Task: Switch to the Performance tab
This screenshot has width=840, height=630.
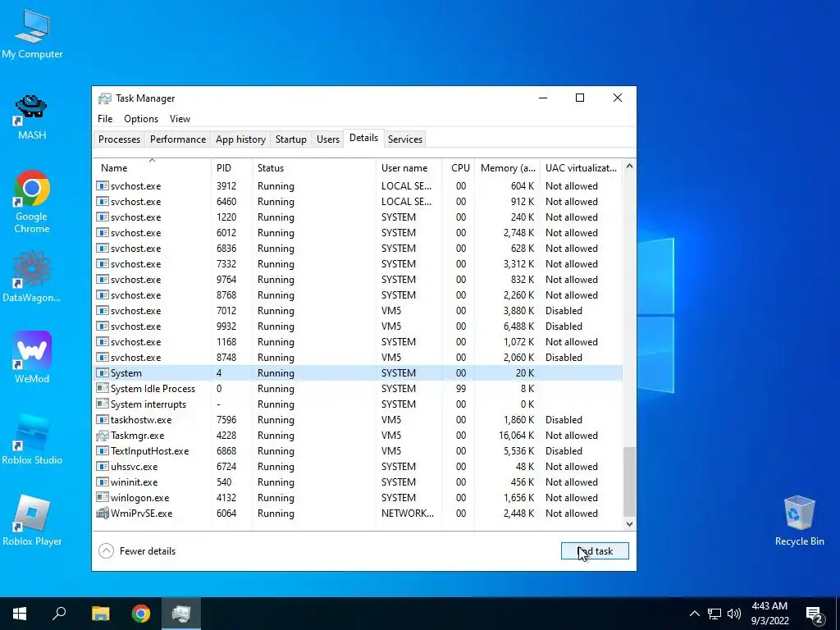Action: click(x=178, y=139)
